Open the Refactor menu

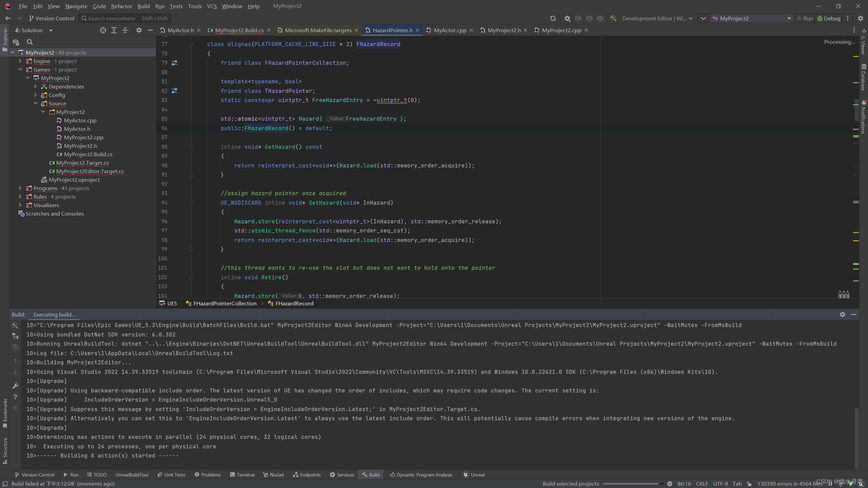click(121, 6)
